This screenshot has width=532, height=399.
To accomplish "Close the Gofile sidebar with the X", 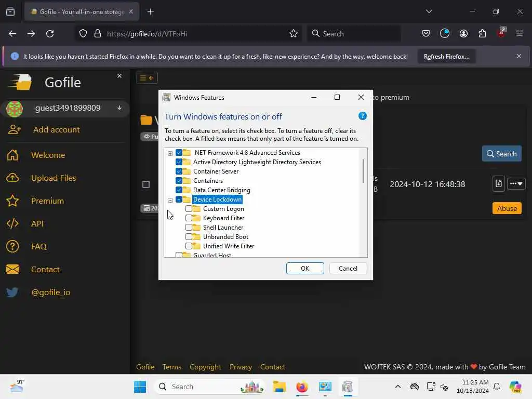I will [x=119, y=76].
